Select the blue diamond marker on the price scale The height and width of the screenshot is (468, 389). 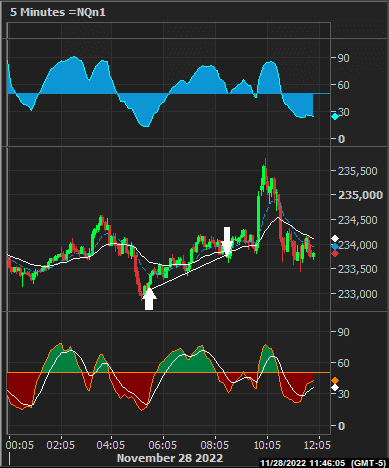point(335,247)
